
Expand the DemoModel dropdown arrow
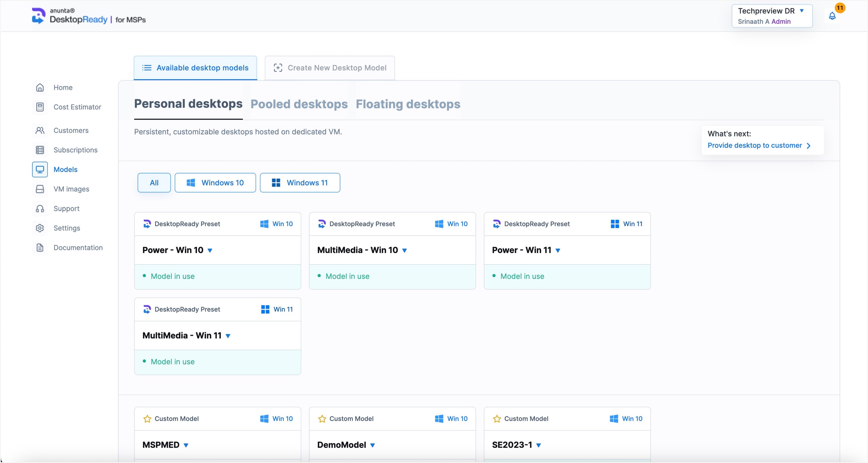tap(372, 445)
